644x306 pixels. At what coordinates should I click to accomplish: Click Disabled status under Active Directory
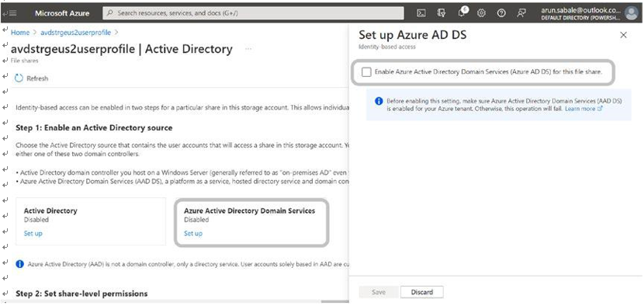click(x=36, y=220)
